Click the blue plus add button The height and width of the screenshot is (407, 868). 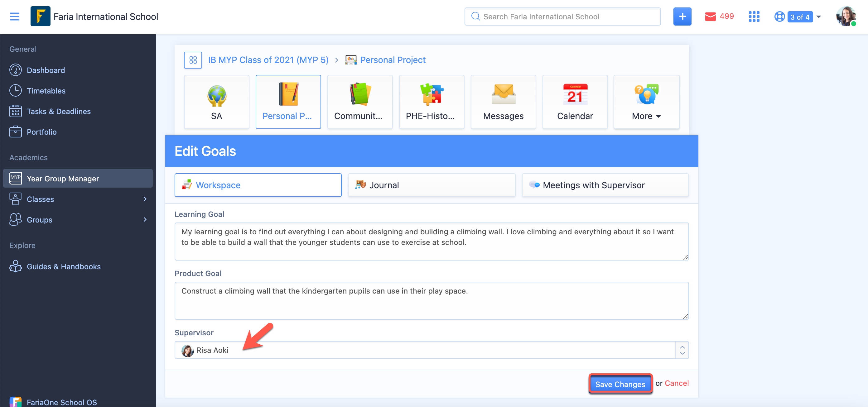pyautogui.click(x=682, y=16)
